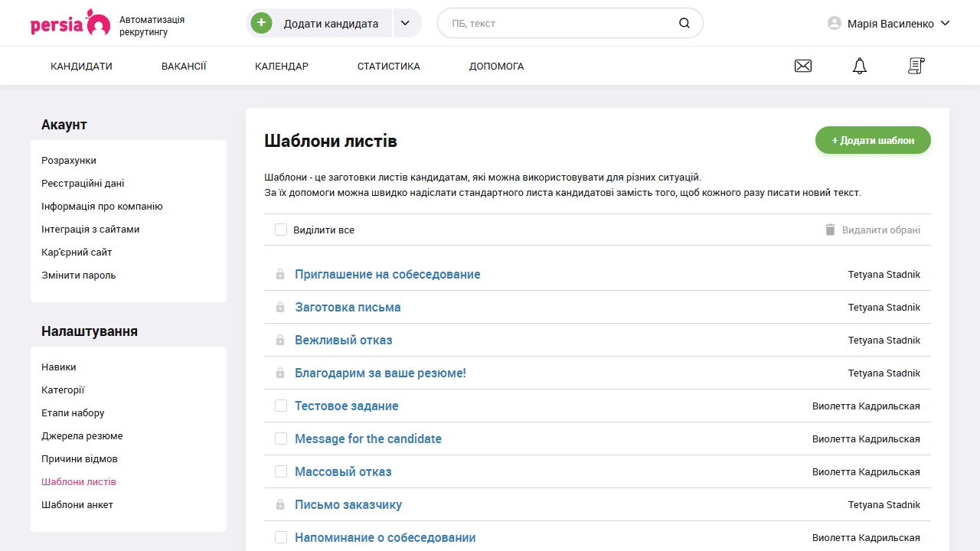Open Марія Василенко user menu chevron
Image resolution: width=980 pixels, height=551 pixels.
coord(945,23)
